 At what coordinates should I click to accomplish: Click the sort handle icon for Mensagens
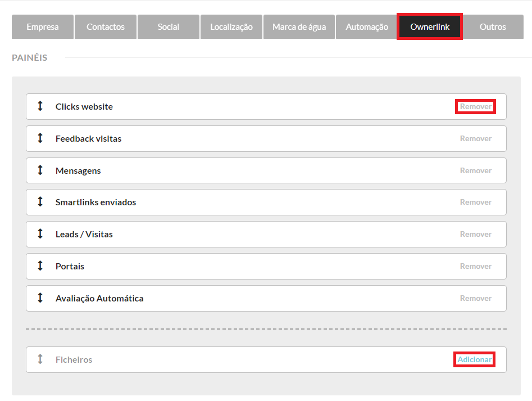tap(40, 170)
